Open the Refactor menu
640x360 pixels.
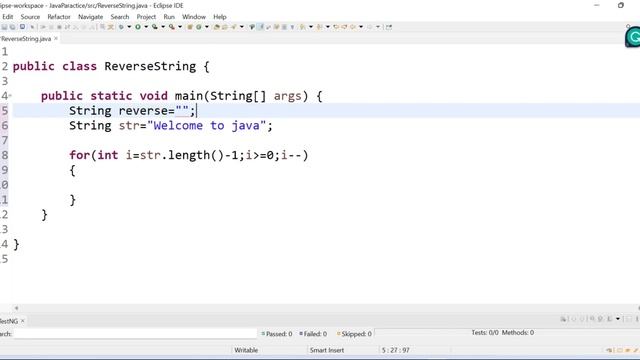(x=59, y=17)
